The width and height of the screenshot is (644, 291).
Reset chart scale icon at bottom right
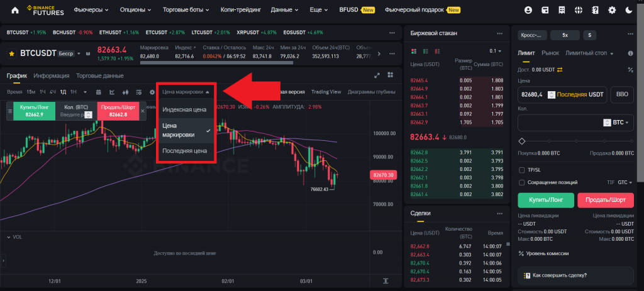(x=386, y=281)
